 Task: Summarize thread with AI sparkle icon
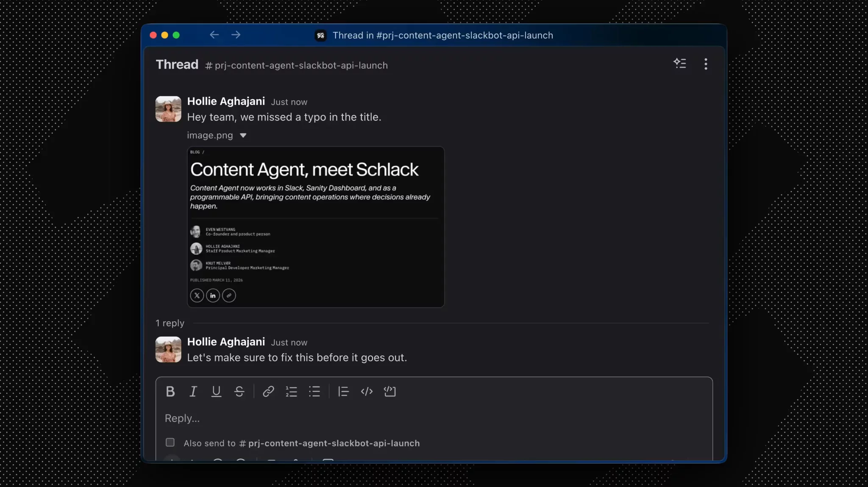coord(680,64)
